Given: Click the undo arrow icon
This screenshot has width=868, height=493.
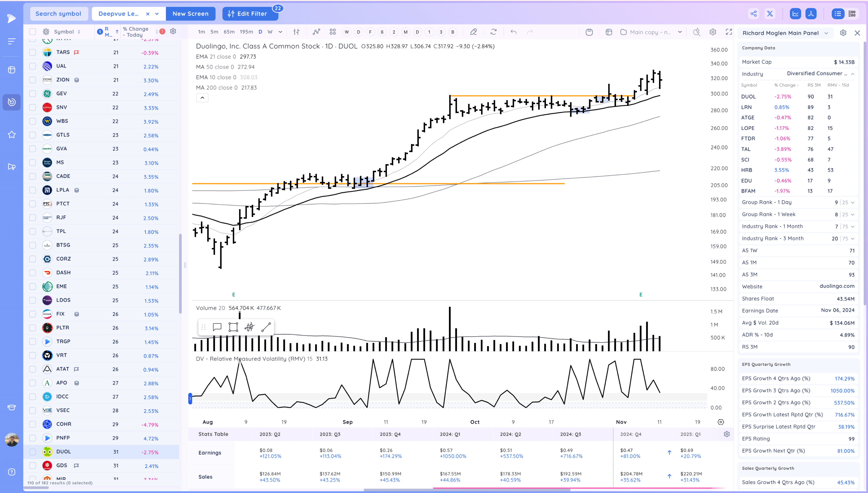Looking at the screenshot, I should [513, 32].
